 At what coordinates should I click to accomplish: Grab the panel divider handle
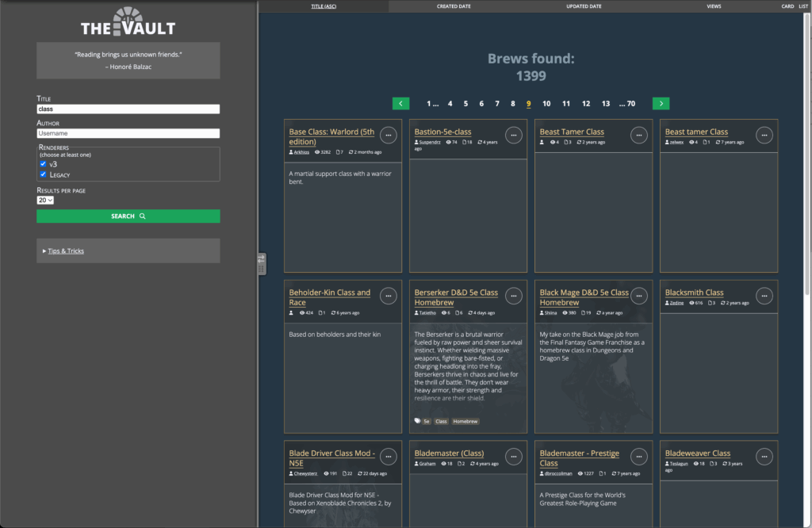click(x=262, y=264)
